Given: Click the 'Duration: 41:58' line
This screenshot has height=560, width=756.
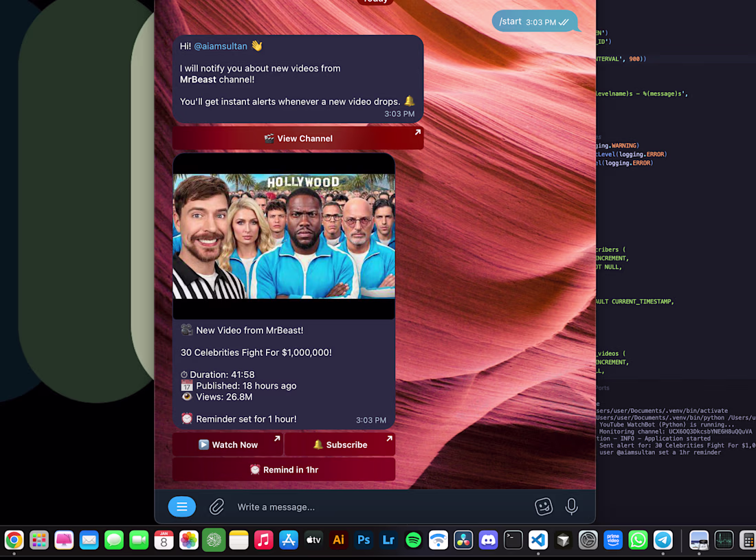Looking at the screenshot, I should click(222, 374).
